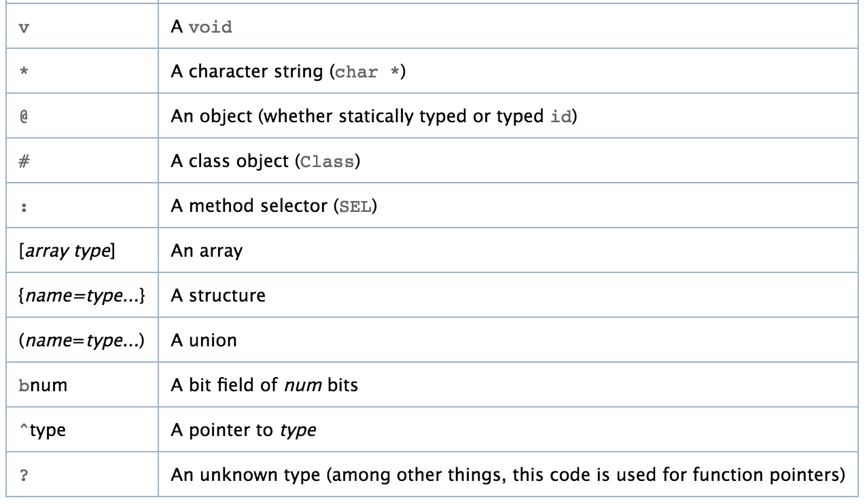Click the "An array" description text
This screenshot has height=504, width=867.
pyautogui.click(x=207, y=251)
